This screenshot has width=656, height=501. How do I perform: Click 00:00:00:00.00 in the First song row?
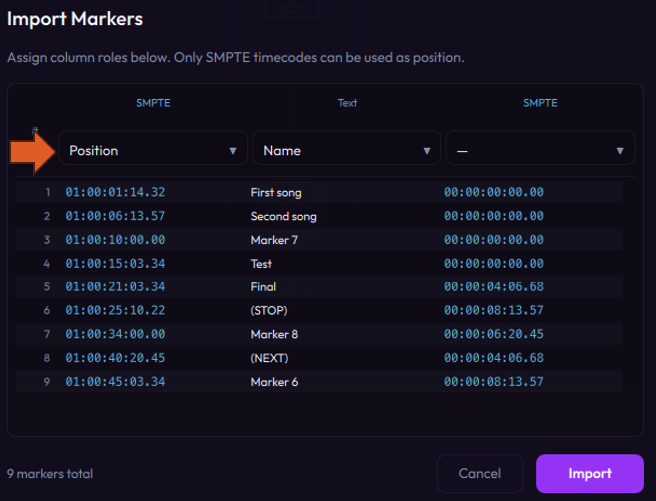point(494,192)
